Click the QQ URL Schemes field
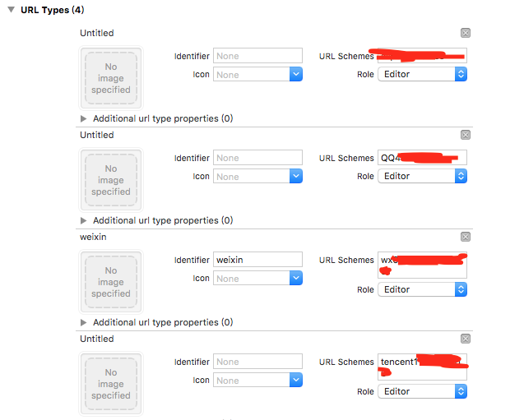The height and width of the screenshot is (420, 524). tap(422, 158)
